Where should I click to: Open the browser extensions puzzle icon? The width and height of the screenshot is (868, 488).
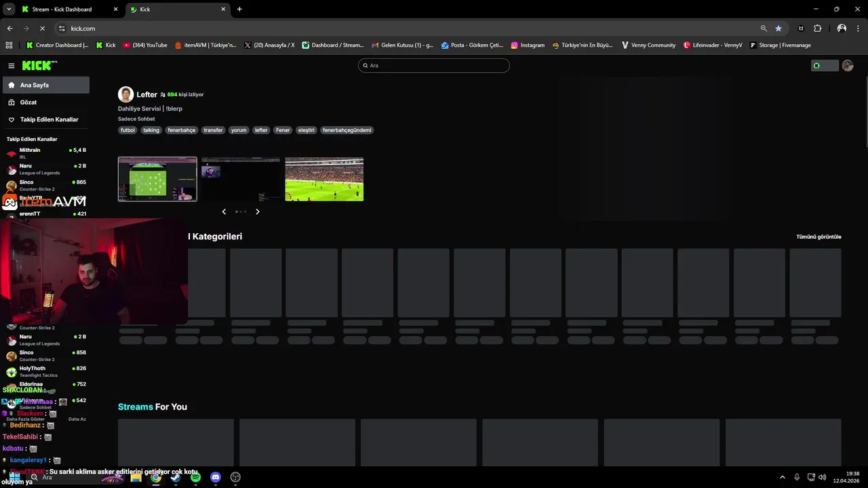[817, 28]
